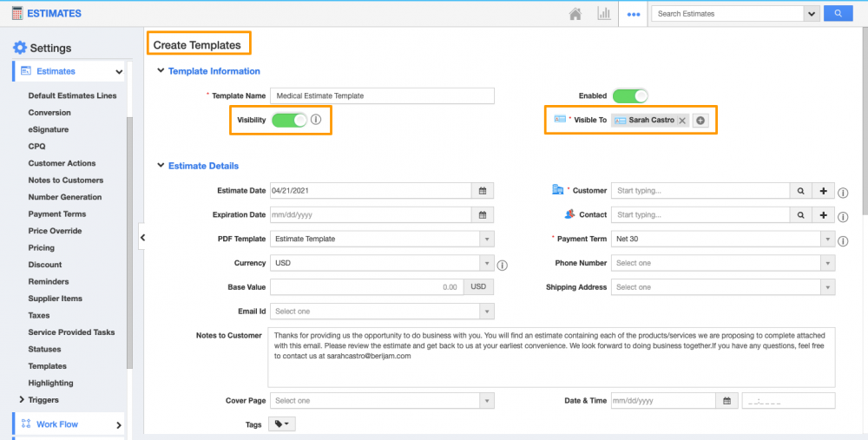Remove Sarah Castro from Visible To
Screen dimensions: 868x440
pos(682,121)
